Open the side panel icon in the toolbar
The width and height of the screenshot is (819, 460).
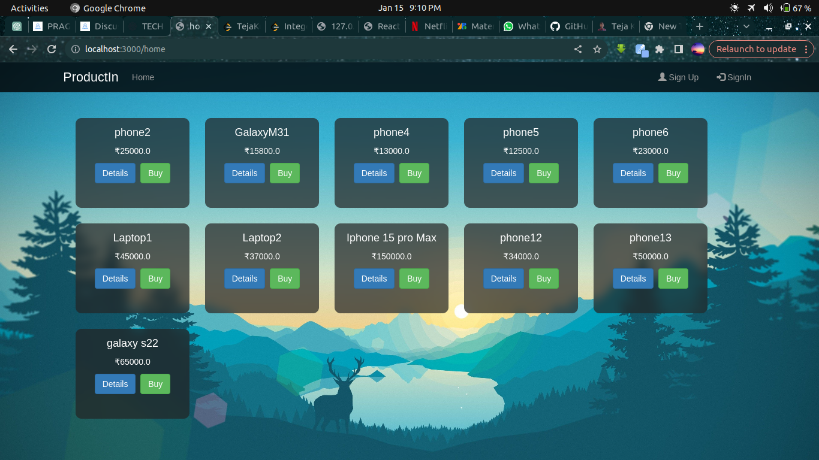tap(678, 49)
